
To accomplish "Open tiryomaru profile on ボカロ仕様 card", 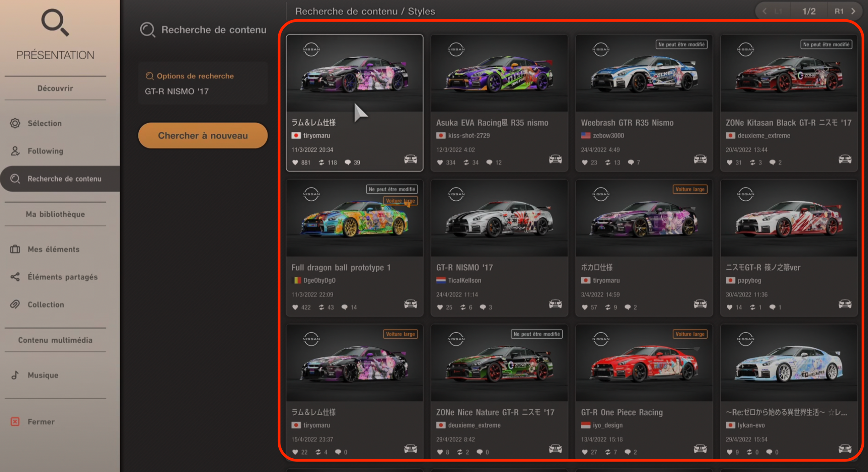I will (606, 280).
